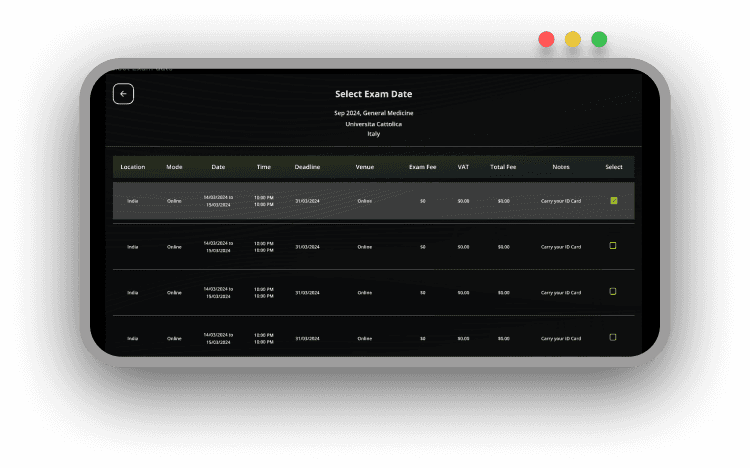The height and width of the screenshot is (468, 750).
Task: Click the yellow dot window control
Action: [x=573, y=40]
